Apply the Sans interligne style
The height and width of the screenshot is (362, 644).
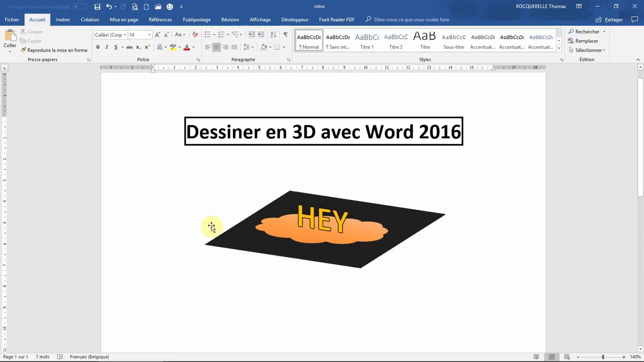(x=338, y=41)
